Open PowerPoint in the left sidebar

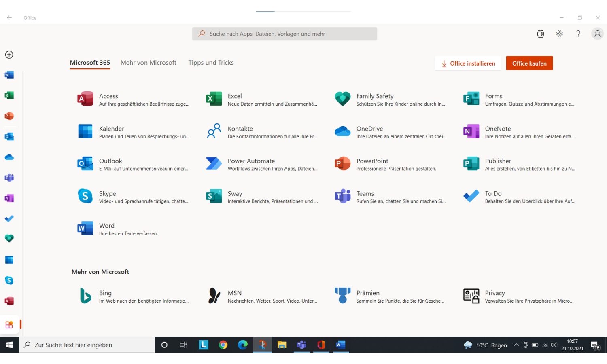pos(9,116)
